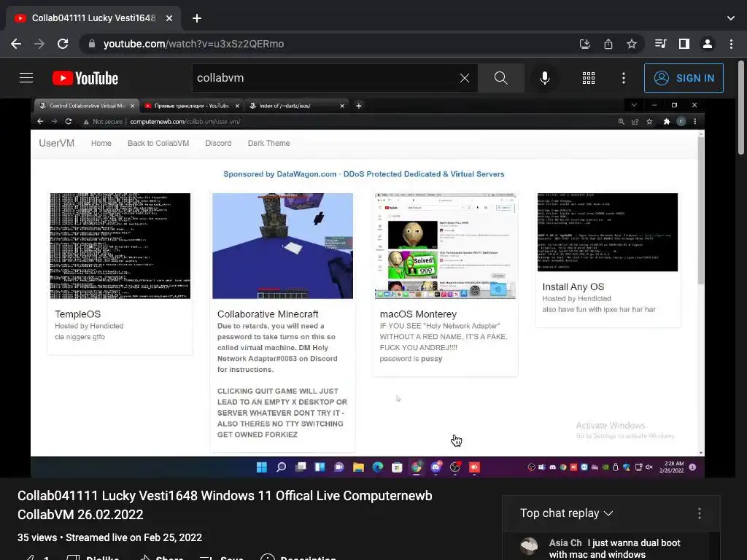Click the YouTube logo
This screenshot has width=747, height=560.
[85, 78]
